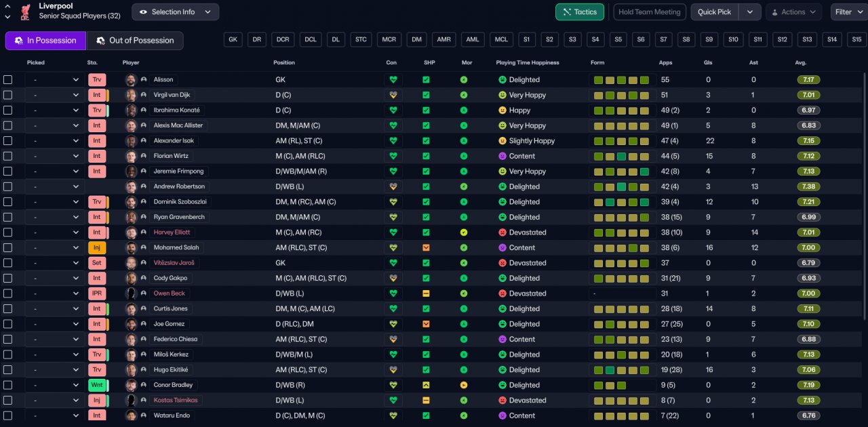Open the Picked dropdown for Alisson
This screenshot has width=868, height=427.
click(x=54, y=80)
